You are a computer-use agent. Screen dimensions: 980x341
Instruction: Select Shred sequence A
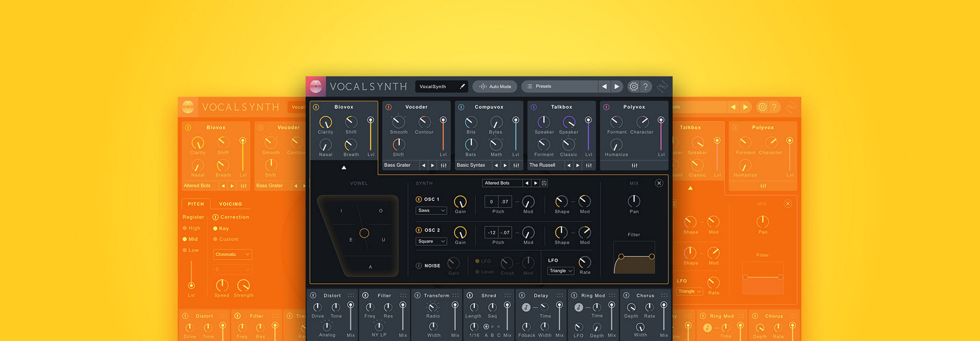[x=486, y=326]
